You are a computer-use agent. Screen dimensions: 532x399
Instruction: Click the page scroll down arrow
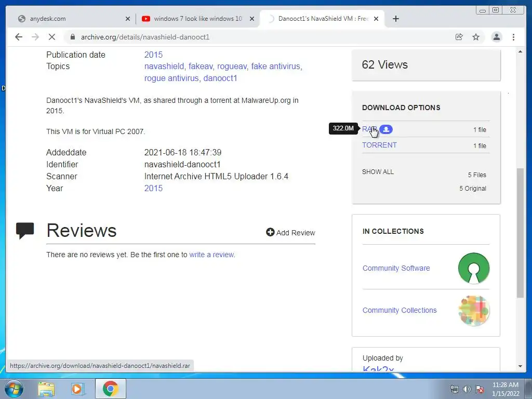pyautogui.click(x=520, y=366)
